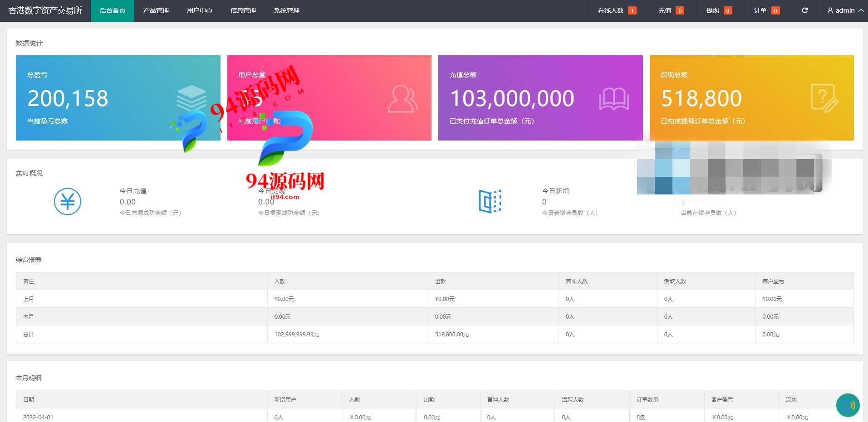Click the 今日新增 label

click(x=555, y=191)
